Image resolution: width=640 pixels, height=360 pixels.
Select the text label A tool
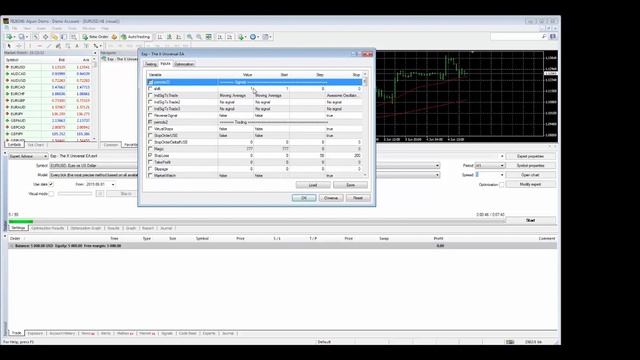click(x=77, y=46)
